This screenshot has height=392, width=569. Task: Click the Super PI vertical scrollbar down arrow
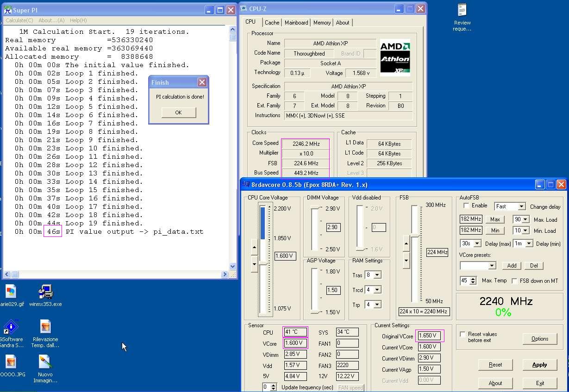(x=233, y=267)
